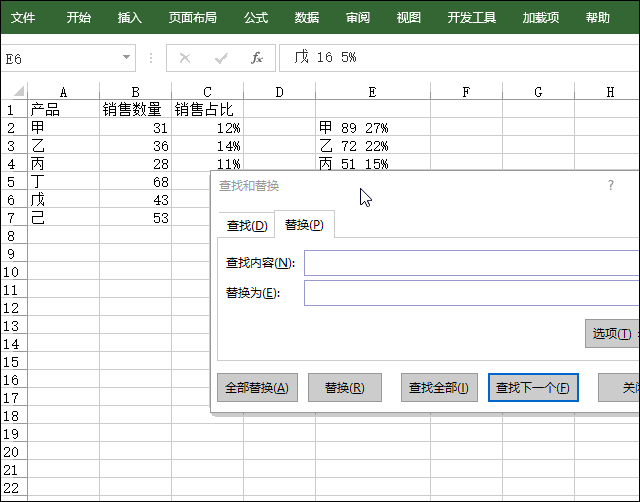
Task: Click cell C3 value 14%
Action: coord(207,146)
